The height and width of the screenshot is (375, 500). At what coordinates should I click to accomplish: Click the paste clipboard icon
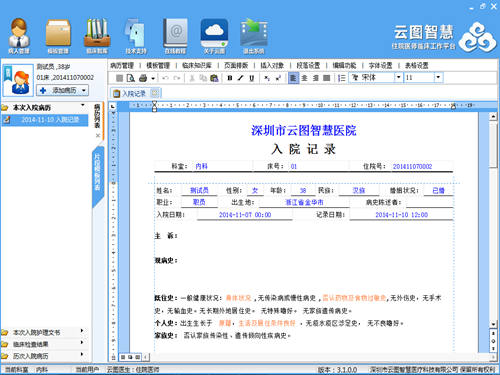214,78
